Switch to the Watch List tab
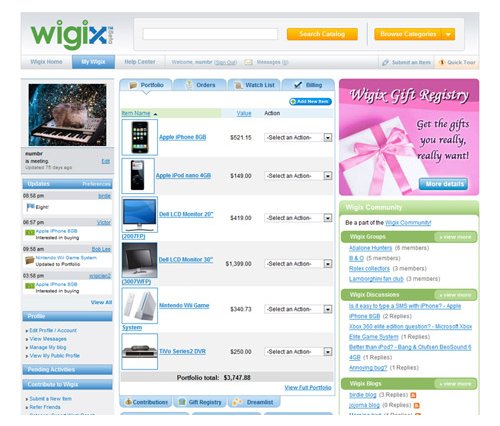Viewport: 500px width, 426px height. pyautogui.click(x=254, y=85)
